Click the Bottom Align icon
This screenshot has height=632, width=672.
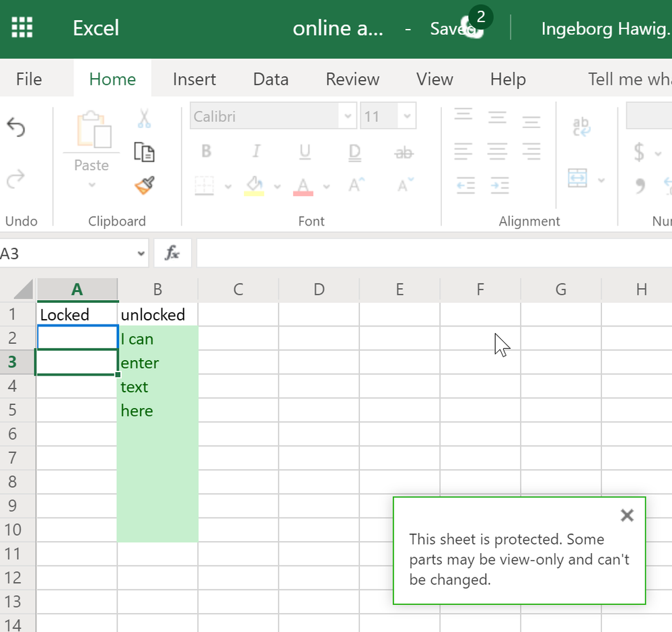531,121
